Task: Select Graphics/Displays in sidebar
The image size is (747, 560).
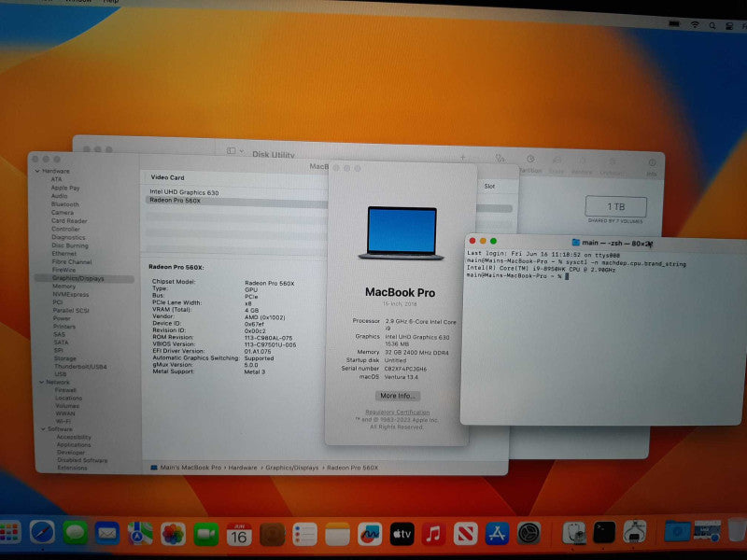Action: [84, 278]
